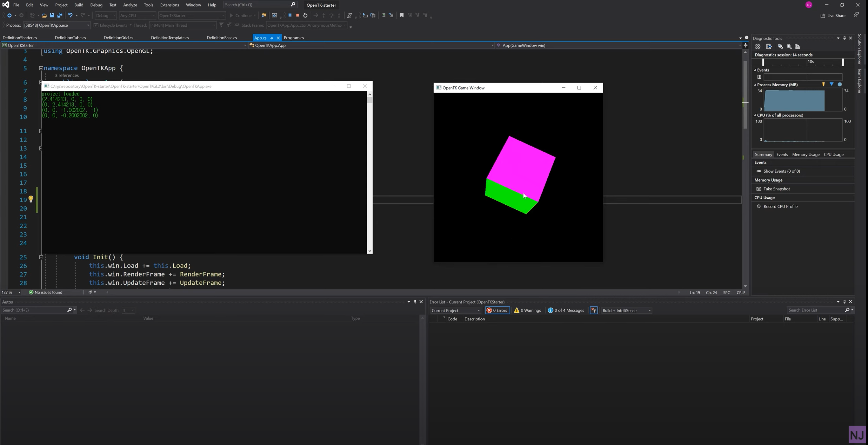
Task: Open Diagnostic Tools settings gear
Action: 758,46
